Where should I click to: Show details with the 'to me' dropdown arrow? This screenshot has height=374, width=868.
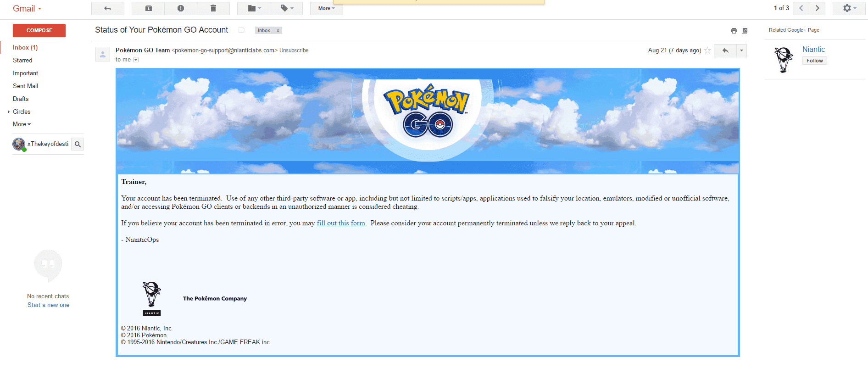[136, 60]
